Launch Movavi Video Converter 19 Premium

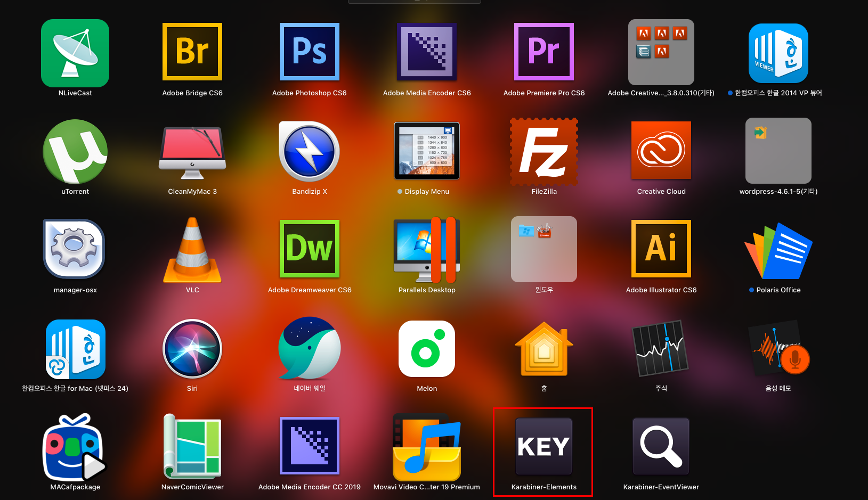(427, 447)
